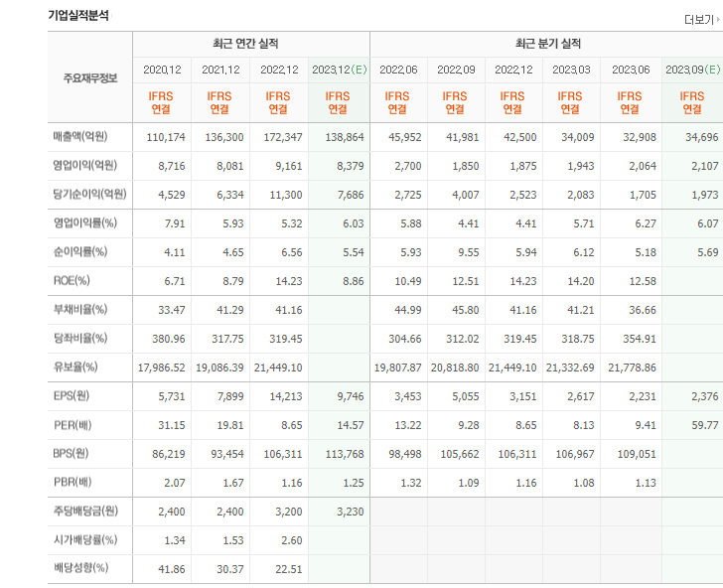The image size is (723, 588).
Task: Click quick ratio value 354.91
Action: (640, 339)
